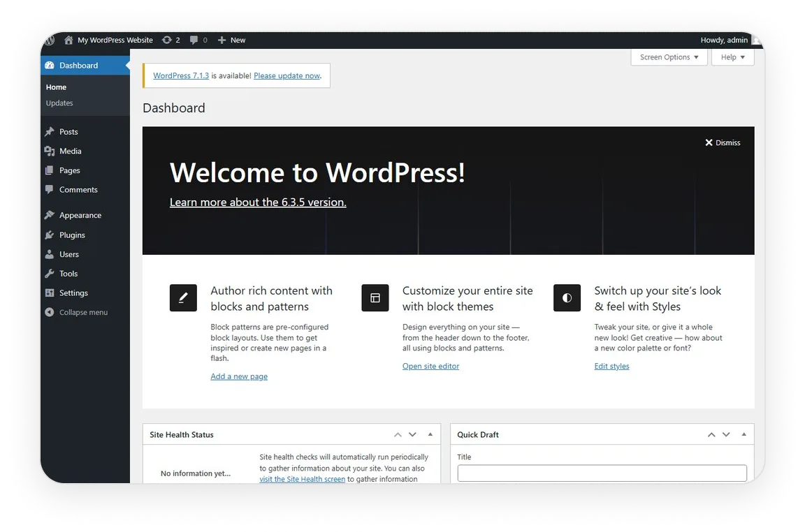Screen dimensions: 805x532
Task: Open the Posts menu label
Action: (x=68, y=132)
